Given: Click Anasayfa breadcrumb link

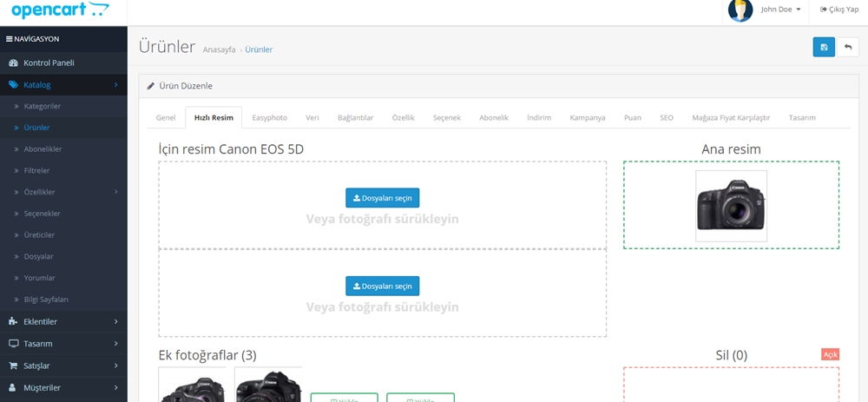Looking at the screenshot, I should pyautogui.click(x=220, y=49).
